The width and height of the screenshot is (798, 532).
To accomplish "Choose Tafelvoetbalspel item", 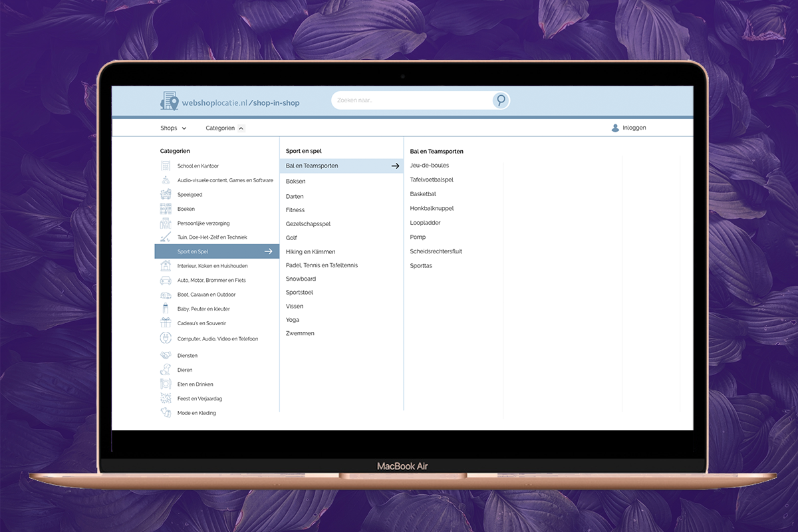I will pos(432,180).
